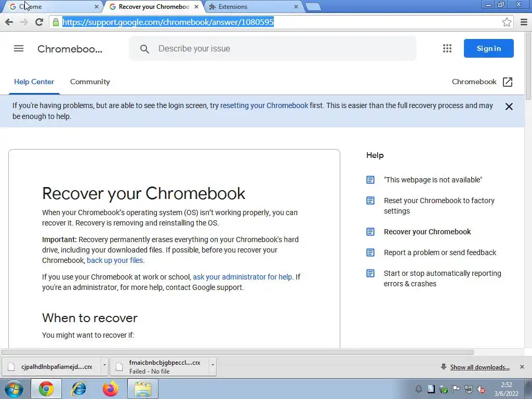The width and height of the screenshot is (532, 399).
Task: Open the Chrome menu hamburger icon
Action: pyautogui.click(x=524, y=22)
